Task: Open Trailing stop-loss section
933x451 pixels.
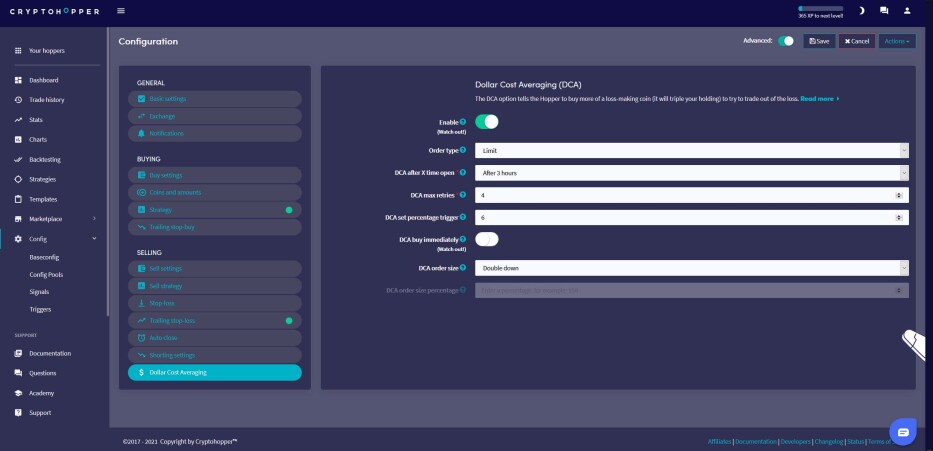Action: tap(215, 321)
